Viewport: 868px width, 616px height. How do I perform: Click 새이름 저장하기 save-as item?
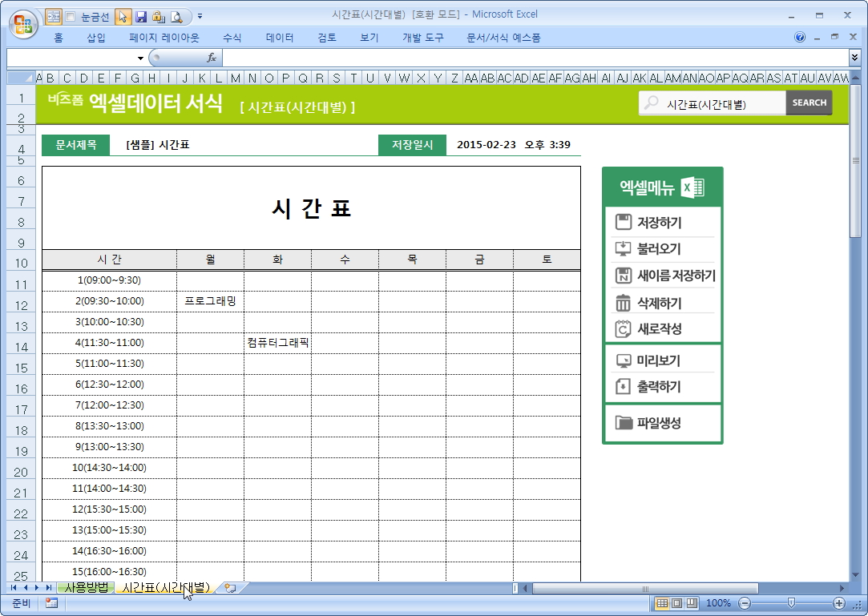[664, 275]
